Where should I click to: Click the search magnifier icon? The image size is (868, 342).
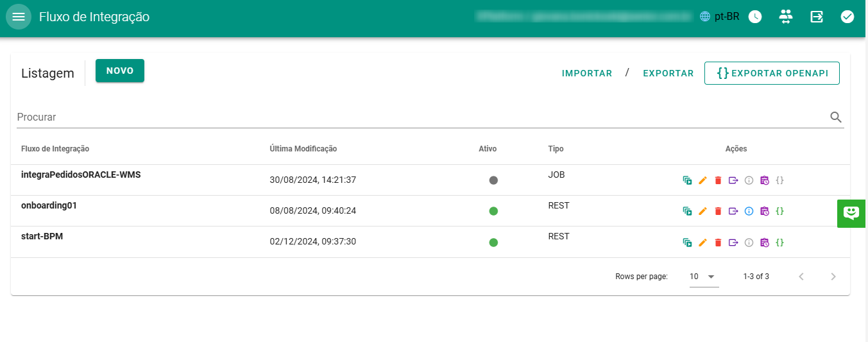coord(836,117)
